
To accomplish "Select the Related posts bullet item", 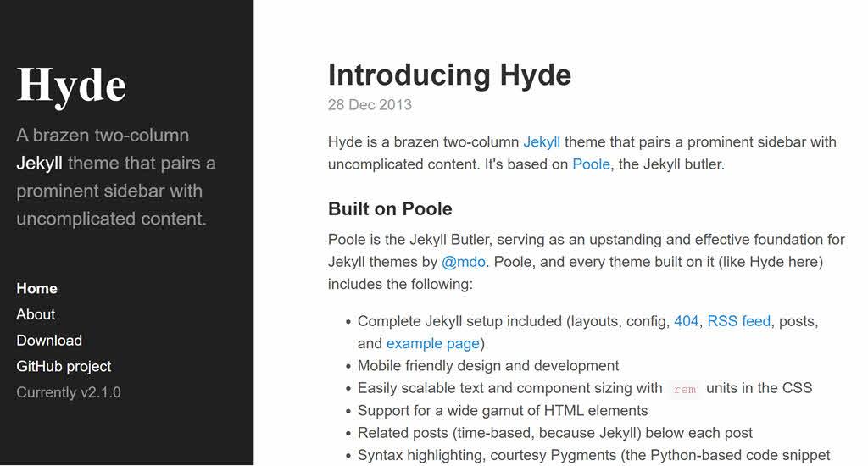I will click(555, 433).
